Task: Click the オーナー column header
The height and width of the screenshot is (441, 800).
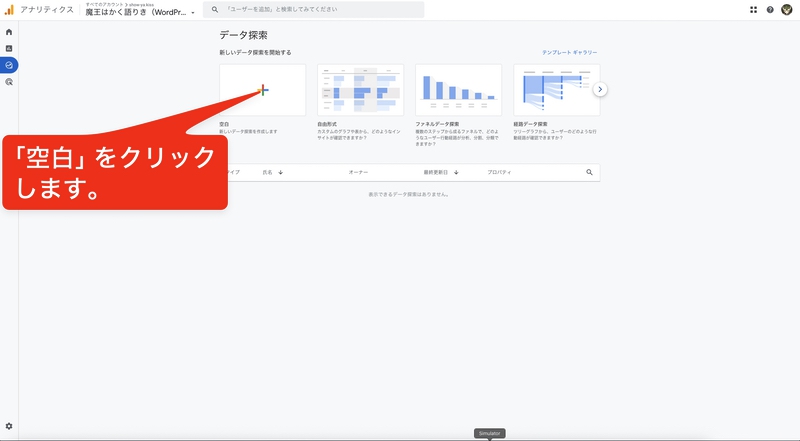Action: coord(358,172)
